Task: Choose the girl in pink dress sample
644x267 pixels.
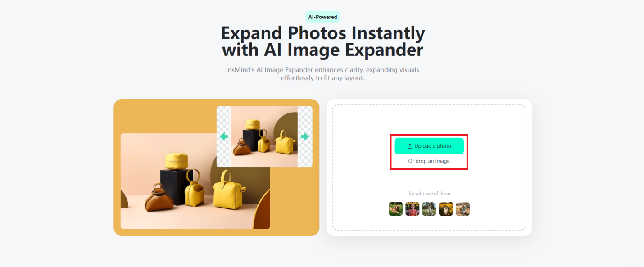Action: tap(412, 209)
